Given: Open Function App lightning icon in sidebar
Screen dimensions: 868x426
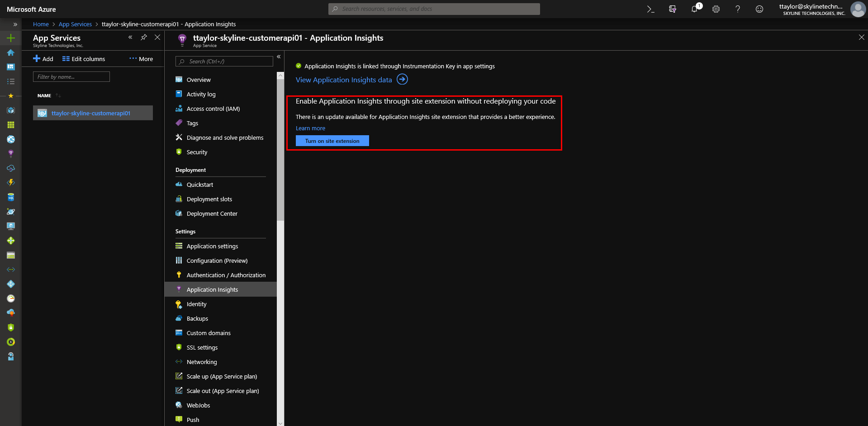Looking at the screenshot, I should (11, 183).
